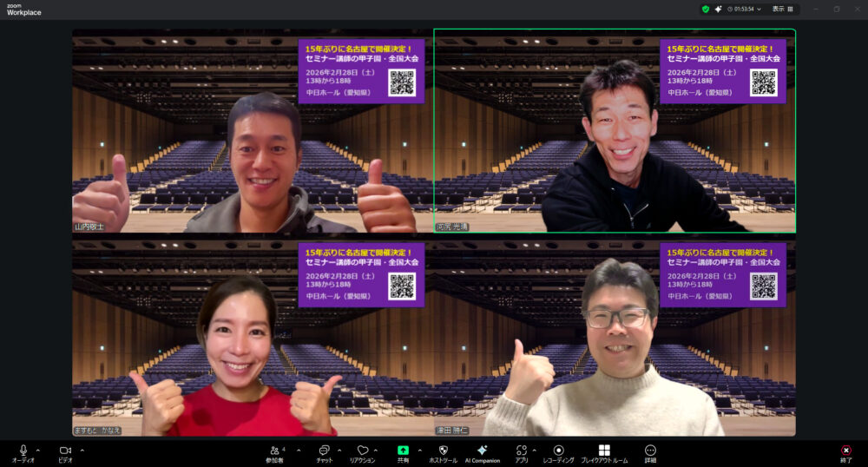Image resolution: width=868 pixels, height=467 pixels.
Task: Expand video options arrow next to ビデオ
Action: click(82, 450)
